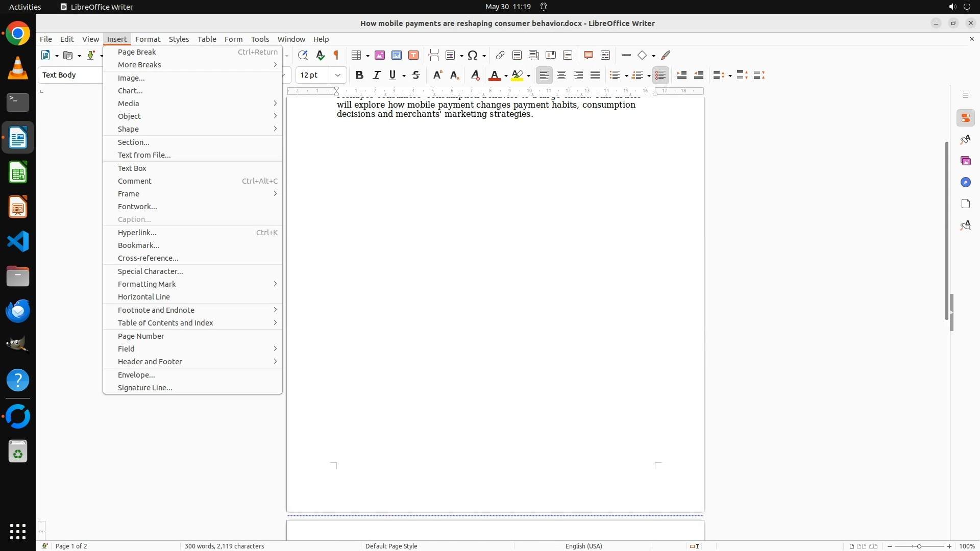Click the zoom slider in status bar
The image size is (980, 551).
pyautogui.click(x=919, y=546)
